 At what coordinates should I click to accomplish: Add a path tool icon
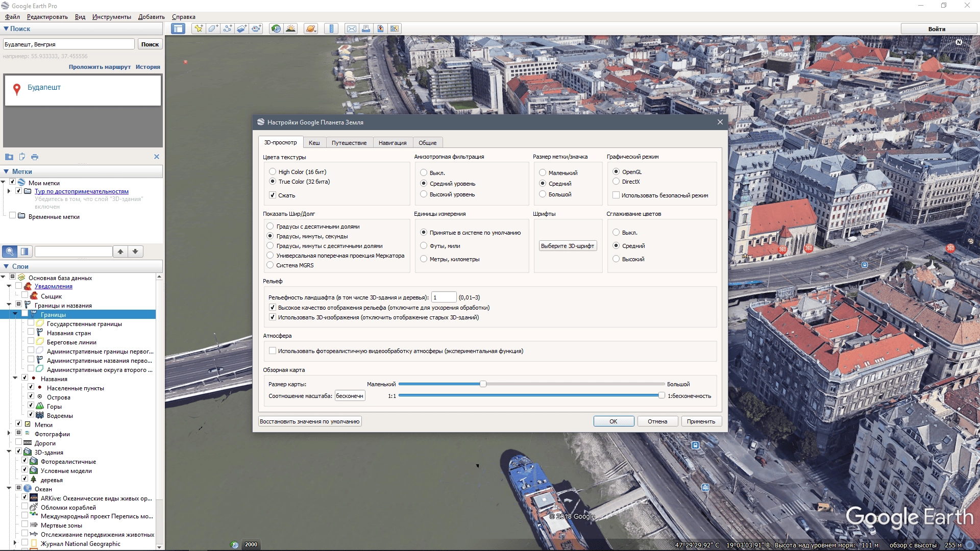pyautogui.click(x=227, y=29)
